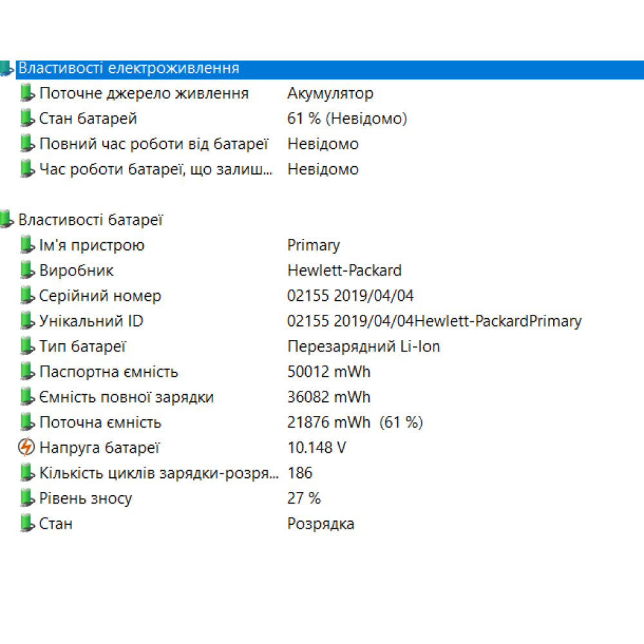Click the icon beside Рівень зносу
644x644 pixels.
pyautogui.click(x=26, y=498)
